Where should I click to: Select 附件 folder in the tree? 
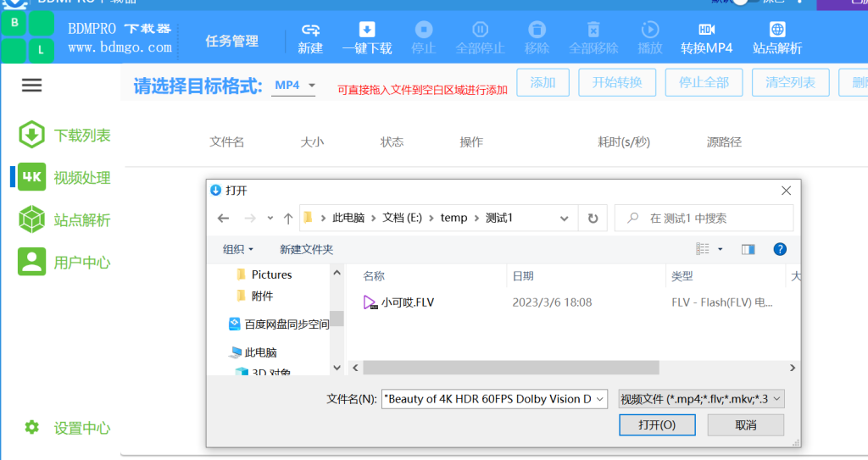254,297
